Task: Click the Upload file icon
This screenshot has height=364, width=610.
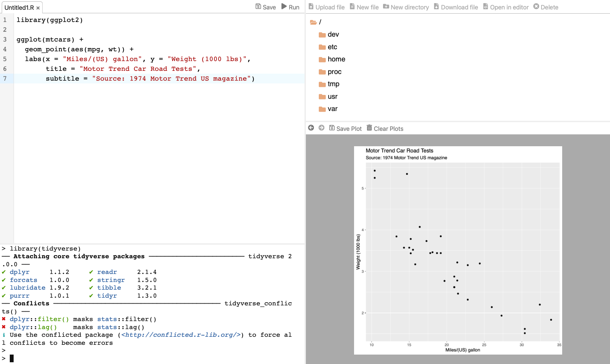Action: click(x=311, y=7)
